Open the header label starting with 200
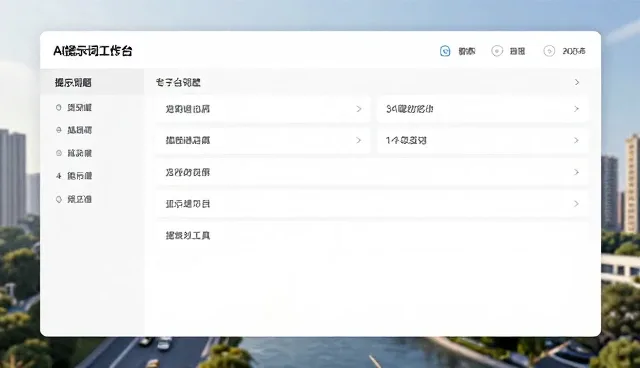The width and height of the screenshot is (640, 368). 574,51
